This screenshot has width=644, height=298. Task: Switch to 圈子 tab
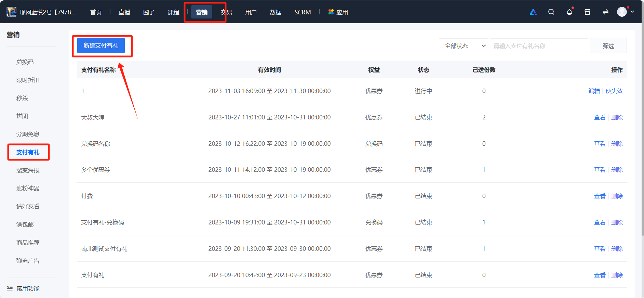(149, 12)
